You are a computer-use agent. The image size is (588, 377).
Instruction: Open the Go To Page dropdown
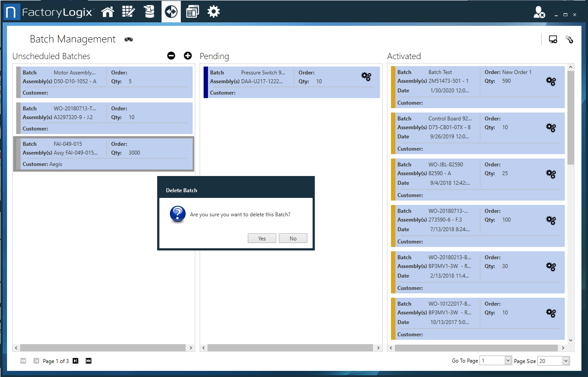tap(508, 360)
